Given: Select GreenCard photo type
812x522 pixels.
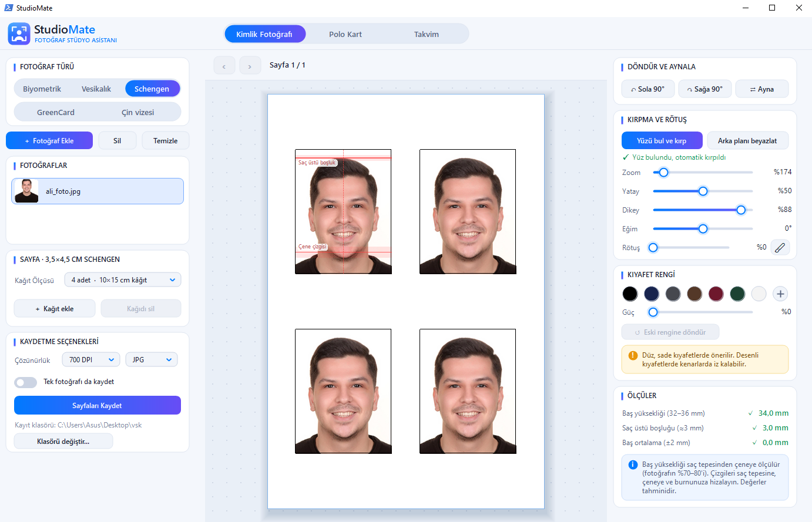Looking at the screenshot, I should pyautogui.click(x=56, y=112).
